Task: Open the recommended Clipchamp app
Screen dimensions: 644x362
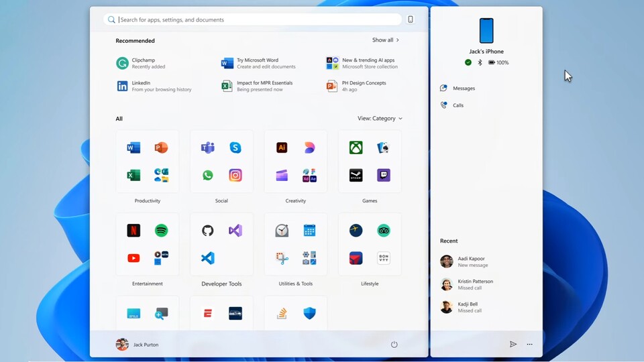Action: click(143, 63)
